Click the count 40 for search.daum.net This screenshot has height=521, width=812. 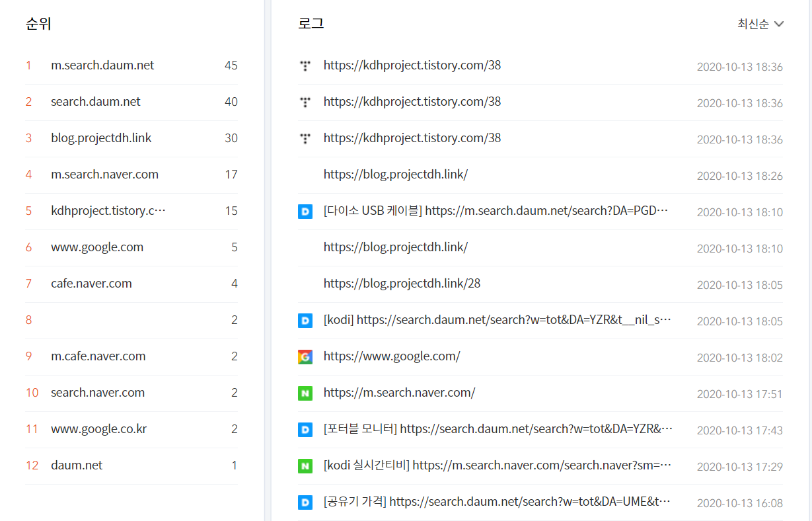coord(231,102)
